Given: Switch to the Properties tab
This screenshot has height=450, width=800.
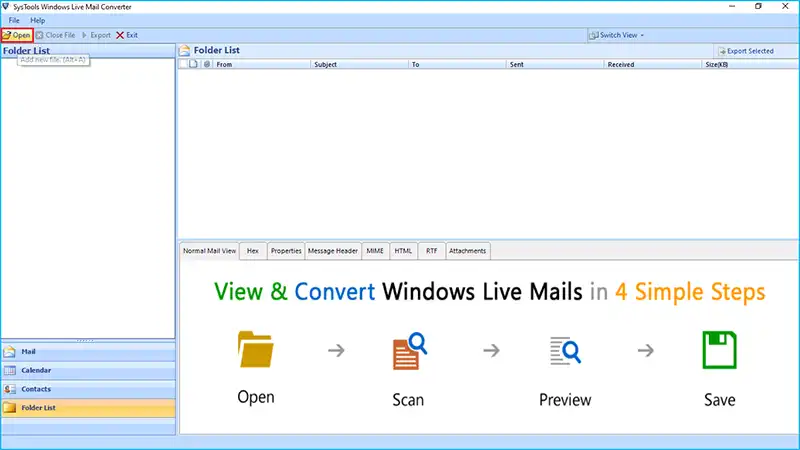Looking at the screenshot, I should pyautogui.click(x=286, y=251).
